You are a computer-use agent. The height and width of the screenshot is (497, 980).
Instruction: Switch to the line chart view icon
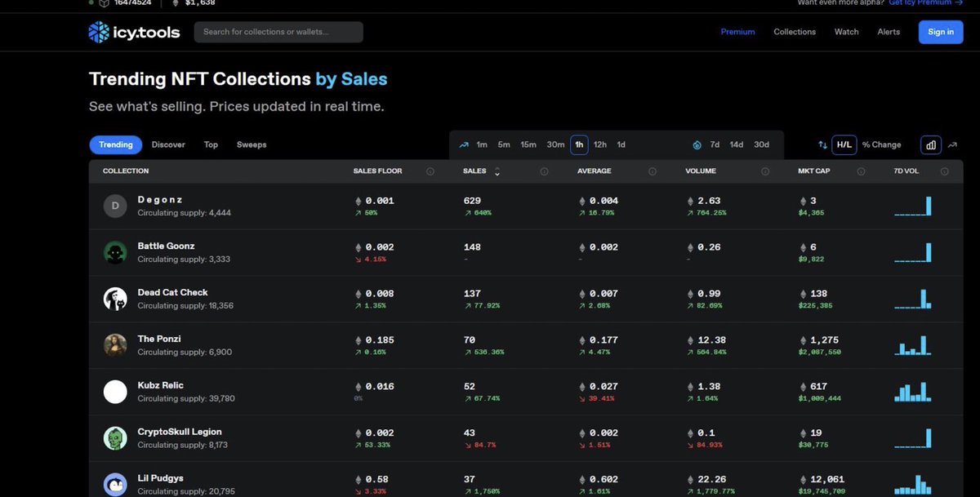(x=952, y=144)
